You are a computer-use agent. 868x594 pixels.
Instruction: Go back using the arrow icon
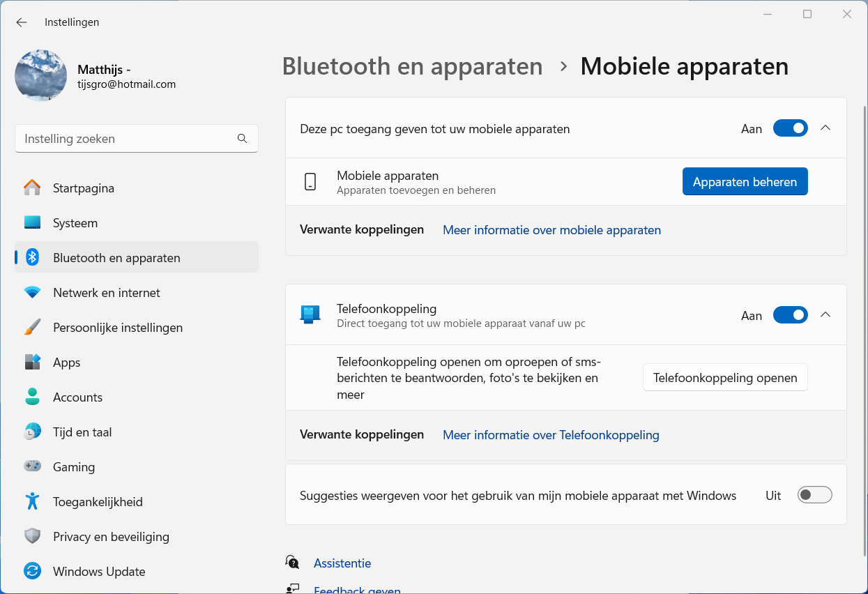tap(22, 22)
